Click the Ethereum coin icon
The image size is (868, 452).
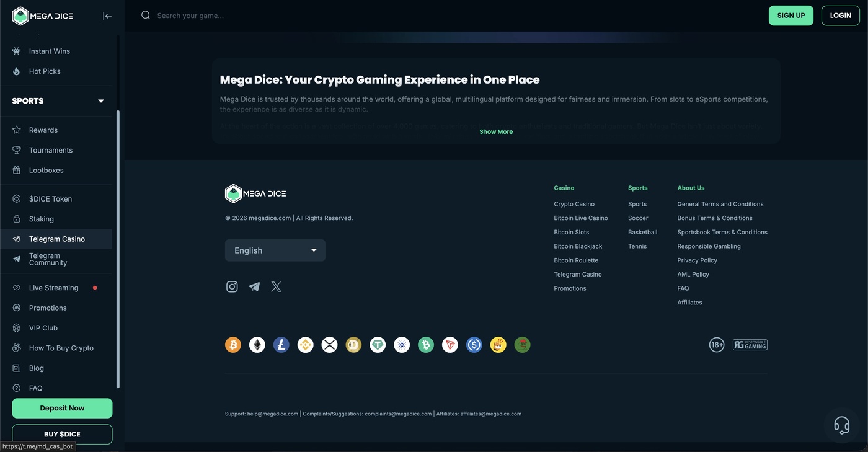257,345
